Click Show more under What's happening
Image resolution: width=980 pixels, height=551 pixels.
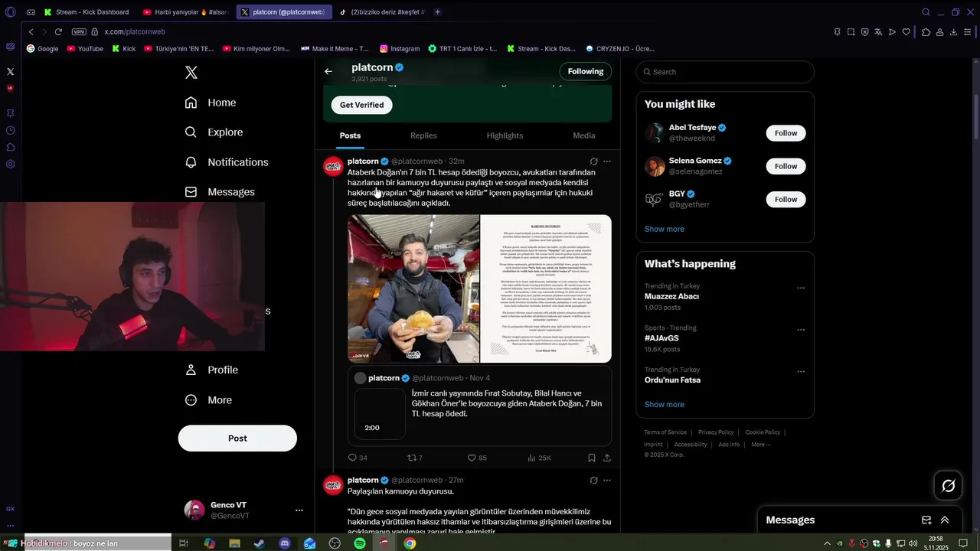click(x=665, y=404)
